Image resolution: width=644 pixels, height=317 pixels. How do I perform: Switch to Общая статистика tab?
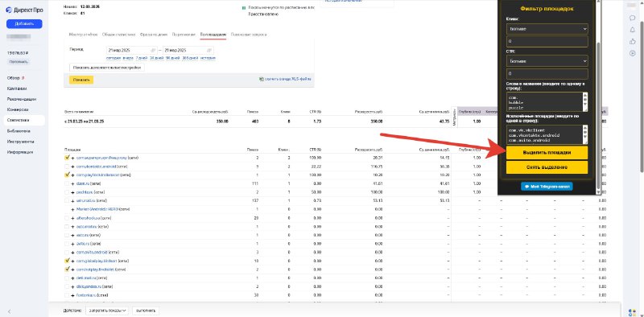pos(118,35)
